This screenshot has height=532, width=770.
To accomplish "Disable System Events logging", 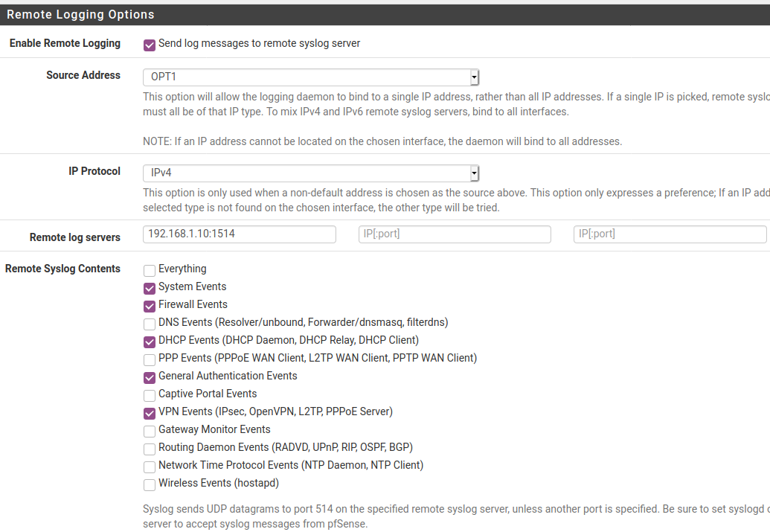I will point(149,288).
